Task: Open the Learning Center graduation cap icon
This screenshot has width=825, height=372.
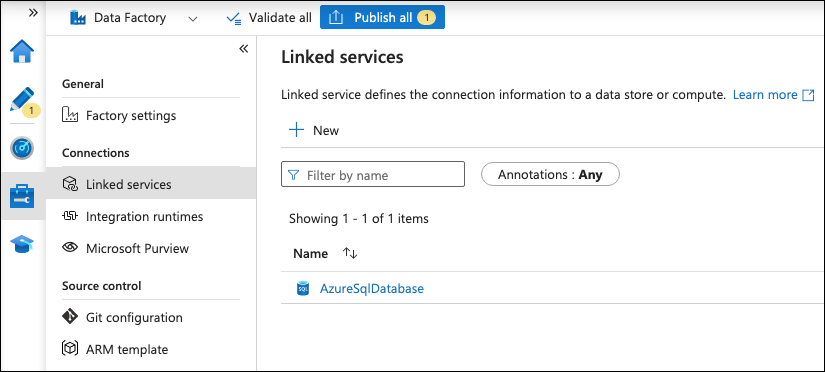Action: pos(22,244)
